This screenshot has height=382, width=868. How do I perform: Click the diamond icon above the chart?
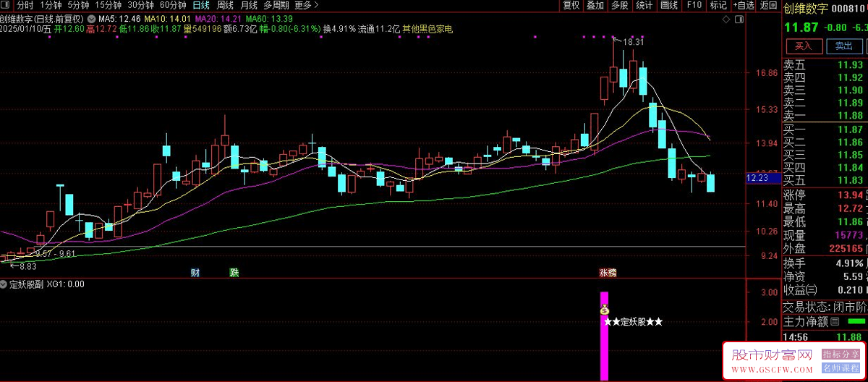point(726,18)
